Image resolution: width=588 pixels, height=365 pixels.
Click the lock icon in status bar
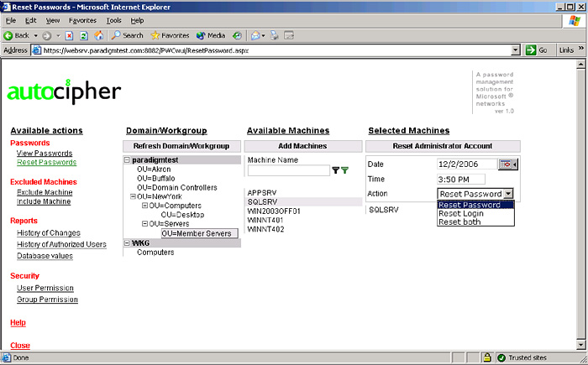[x=486, y=357]
